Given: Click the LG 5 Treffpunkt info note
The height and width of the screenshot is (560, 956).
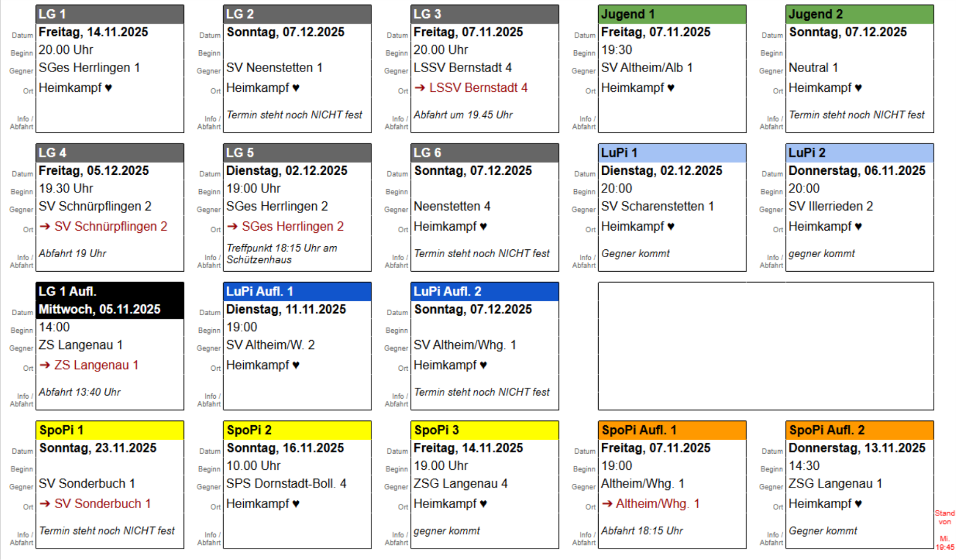Looking at the screenshot, I should tap(282, 254).
